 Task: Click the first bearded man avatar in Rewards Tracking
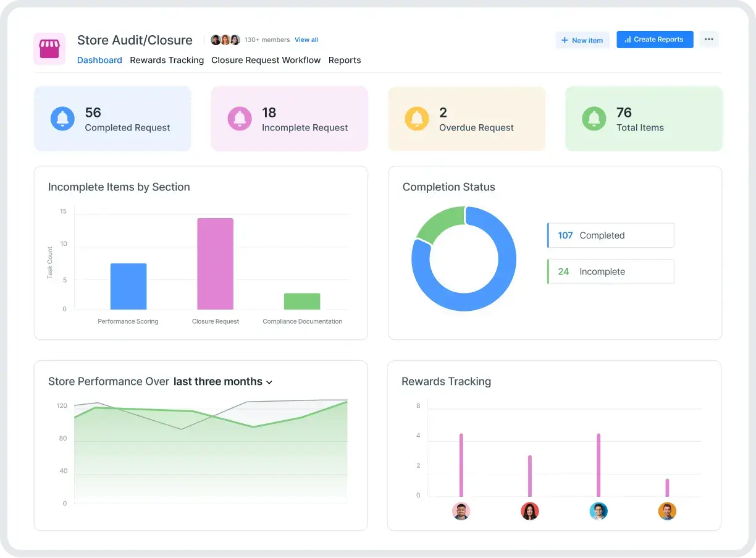461,511
